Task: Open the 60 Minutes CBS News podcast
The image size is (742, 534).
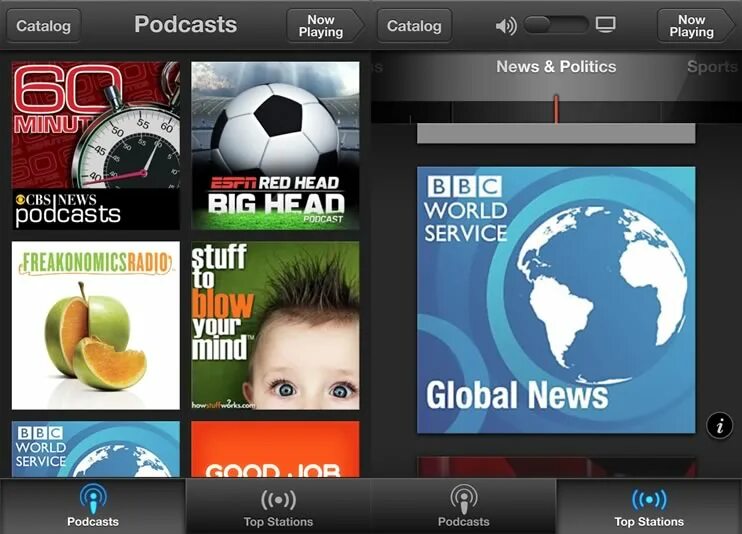Action: click(x=96, y=146)
